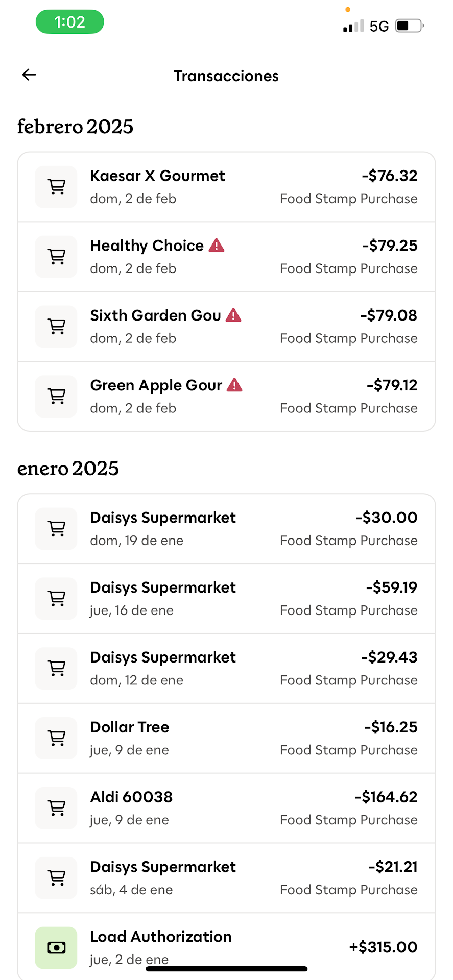Open Daisys Supermarket transaction from 19 de ene
453x980 pixels.
[x=226, y=529]
